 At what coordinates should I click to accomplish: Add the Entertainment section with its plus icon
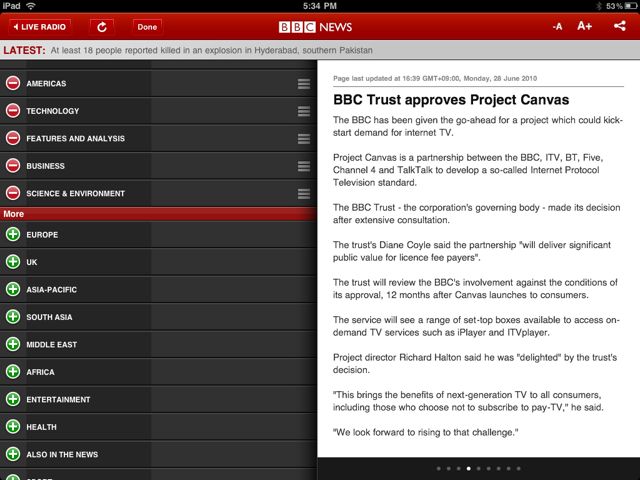13,399
